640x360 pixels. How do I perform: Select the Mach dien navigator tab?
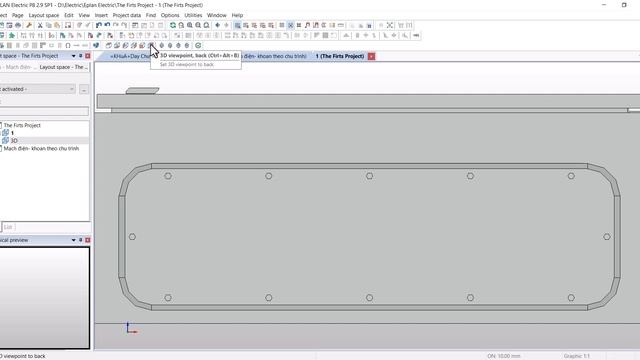click(18, 67)
